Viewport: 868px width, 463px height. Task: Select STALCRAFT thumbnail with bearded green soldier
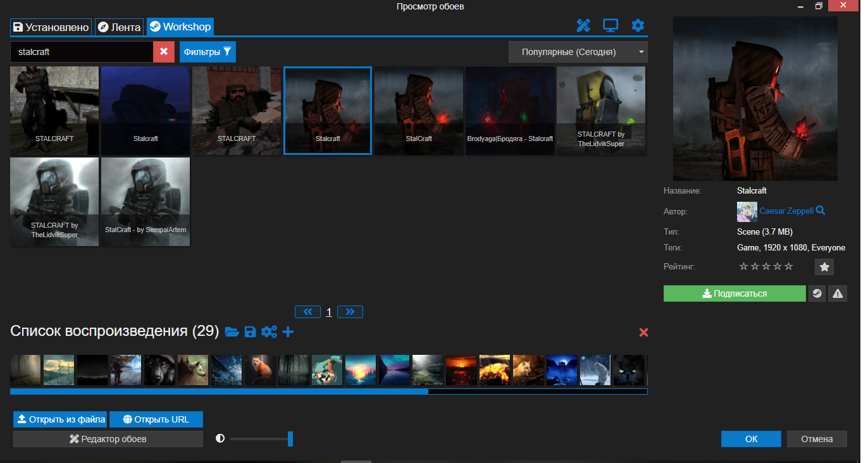[x=237, y=111]
